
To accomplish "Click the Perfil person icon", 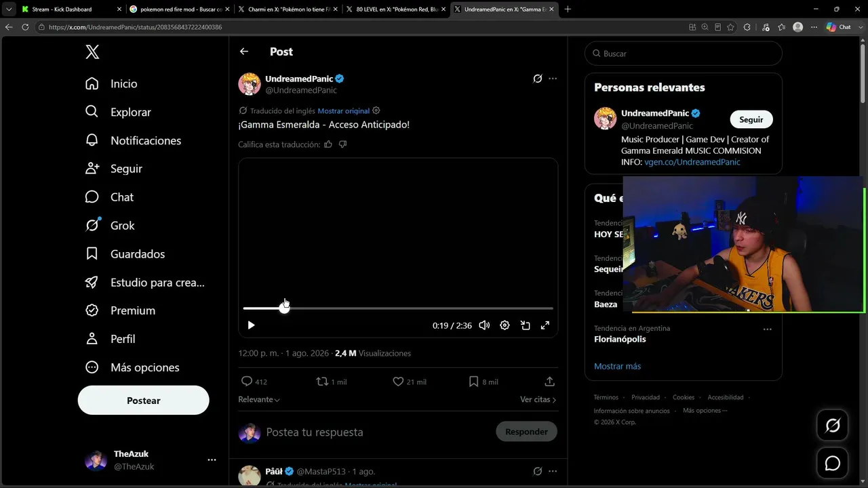I will (92, 339).
